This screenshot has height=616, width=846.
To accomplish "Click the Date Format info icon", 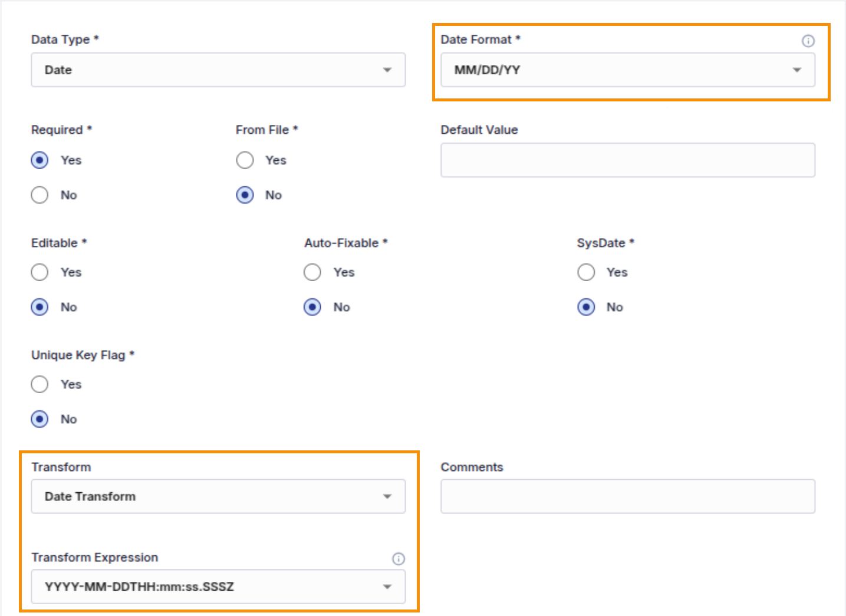I will tap(808, 41).
